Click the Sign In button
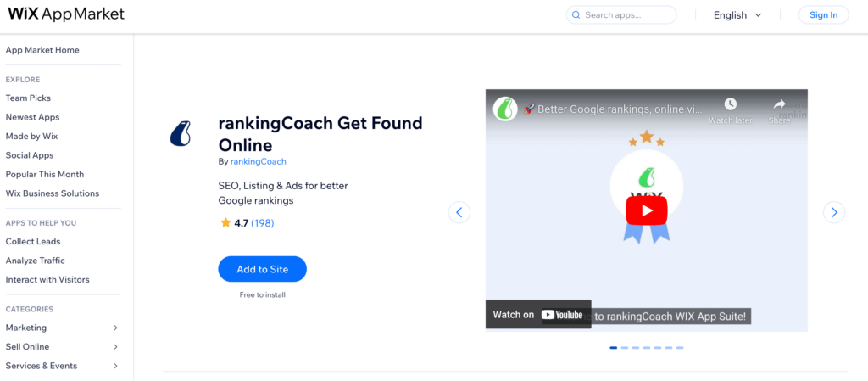This screenshot has height=381, width=868. [x=823, y=15]
